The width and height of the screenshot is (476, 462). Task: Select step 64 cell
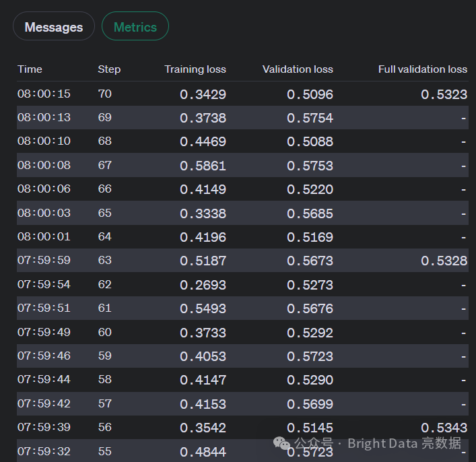(x=105, y=236)
